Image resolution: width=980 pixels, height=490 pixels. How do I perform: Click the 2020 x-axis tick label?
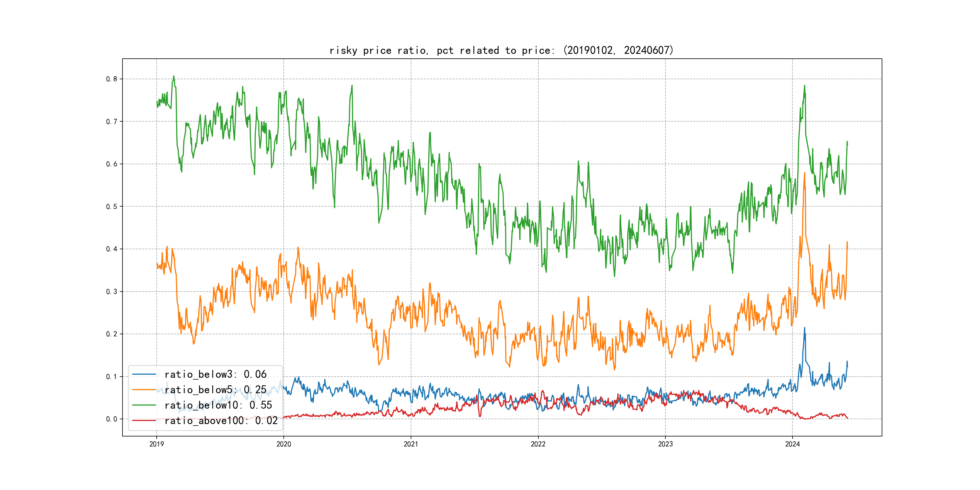[x=283, y=444]
